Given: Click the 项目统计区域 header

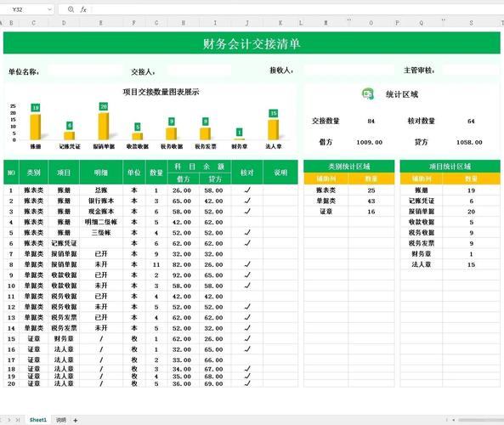Looking at the screenshot, I should coord(450,167).
